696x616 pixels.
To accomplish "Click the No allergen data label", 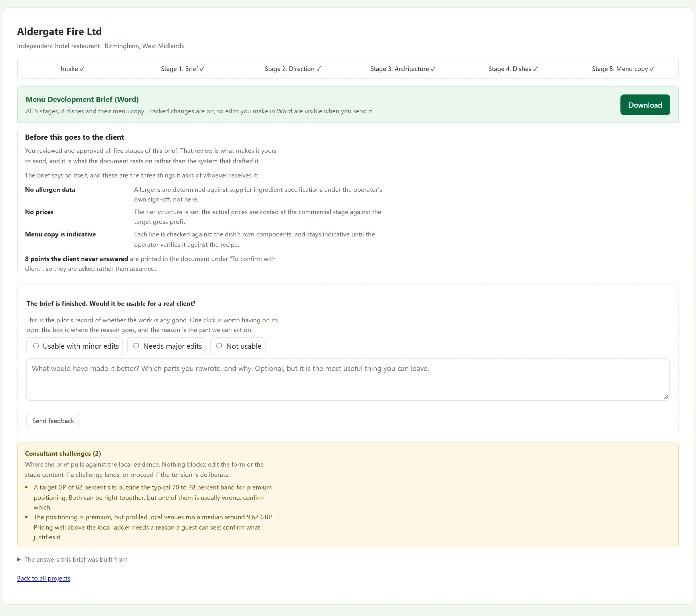I will (50, 190).
